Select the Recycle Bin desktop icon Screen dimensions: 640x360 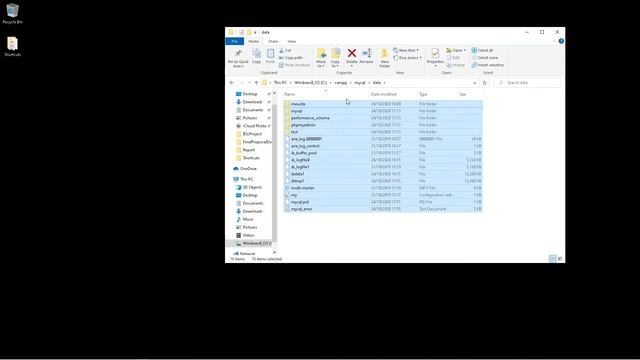[x=12, y=13]
